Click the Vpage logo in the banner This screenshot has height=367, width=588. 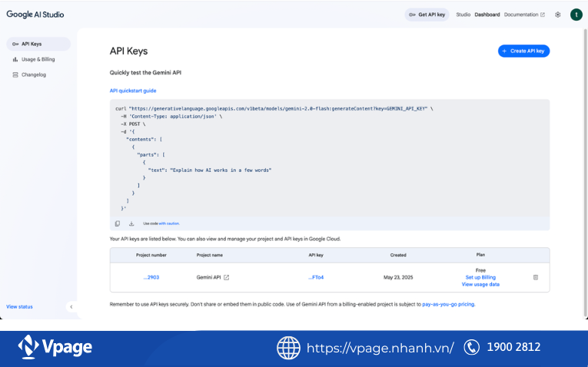pyautogui.click(x=55, y=347)
